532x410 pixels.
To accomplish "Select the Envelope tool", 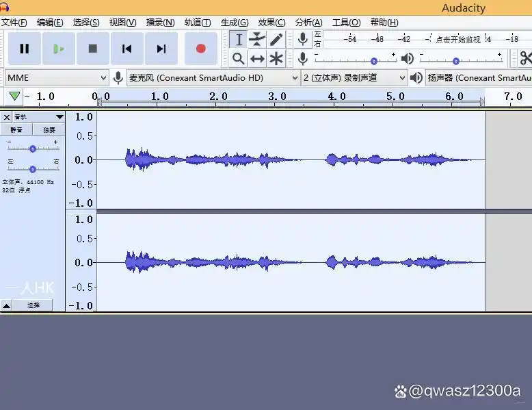I will [257, 39].
